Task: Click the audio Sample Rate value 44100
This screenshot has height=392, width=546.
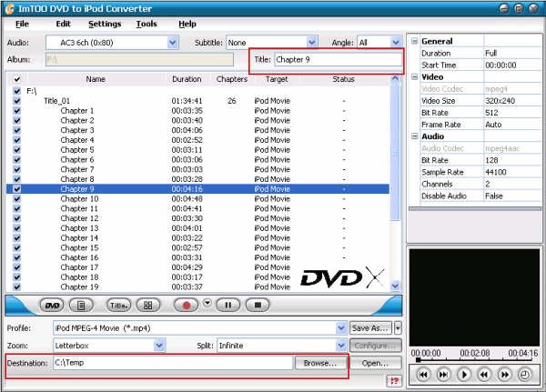Action: [496, 172]
